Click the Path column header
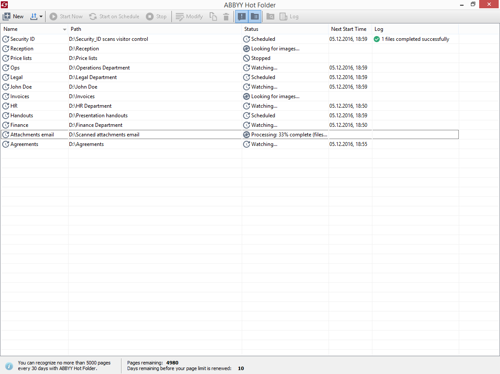500x374 pixels. (155, 29)
